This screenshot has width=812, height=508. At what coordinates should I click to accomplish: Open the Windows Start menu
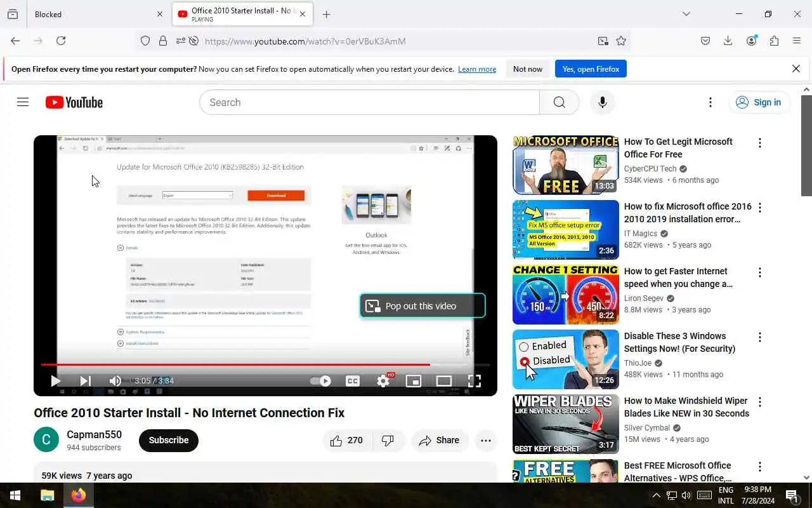tap(15, 495)
